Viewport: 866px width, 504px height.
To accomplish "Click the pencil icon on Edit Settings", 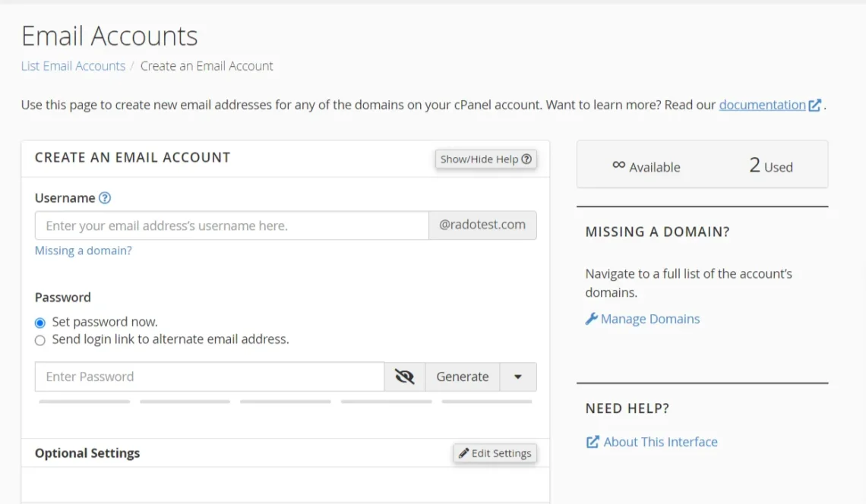I will click(x=464, y=453).
